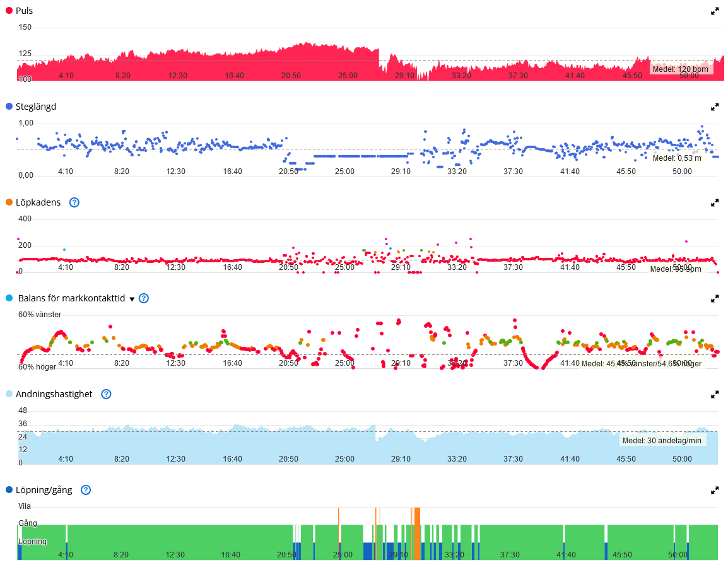This screenshot has height=570, width=728.
Task: Open help for Andningshastighet
Action: click(x=107, y=394)
